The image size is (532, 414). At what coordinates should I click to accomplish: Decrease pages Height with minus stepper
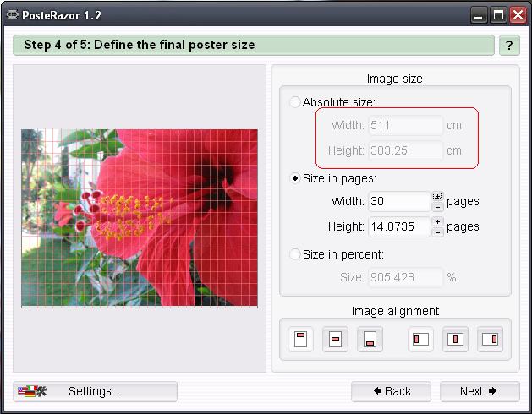437,232
